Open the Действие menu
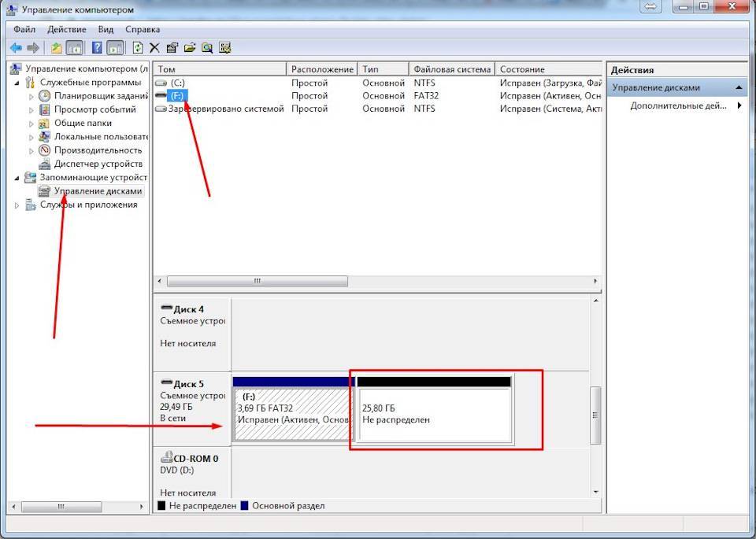This screenshot has width=756, height=539. pyautogui.click(x=67, y=29)
